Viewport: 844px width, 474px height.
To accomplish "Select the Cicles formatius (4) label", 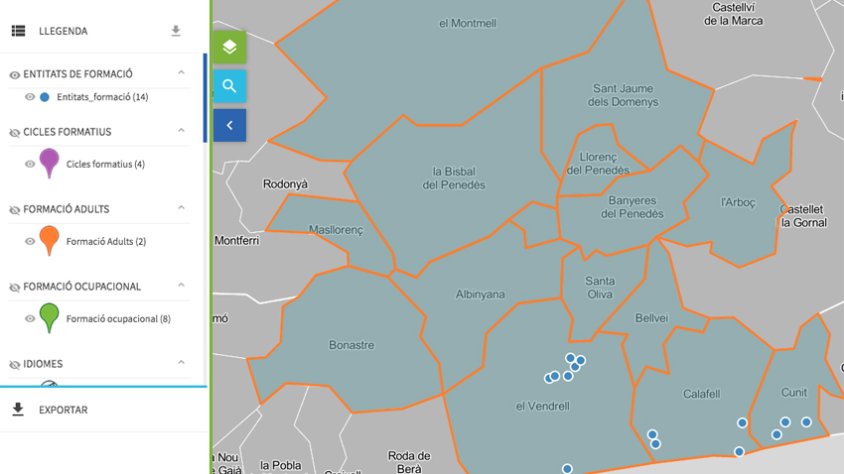I will (106, 164).
